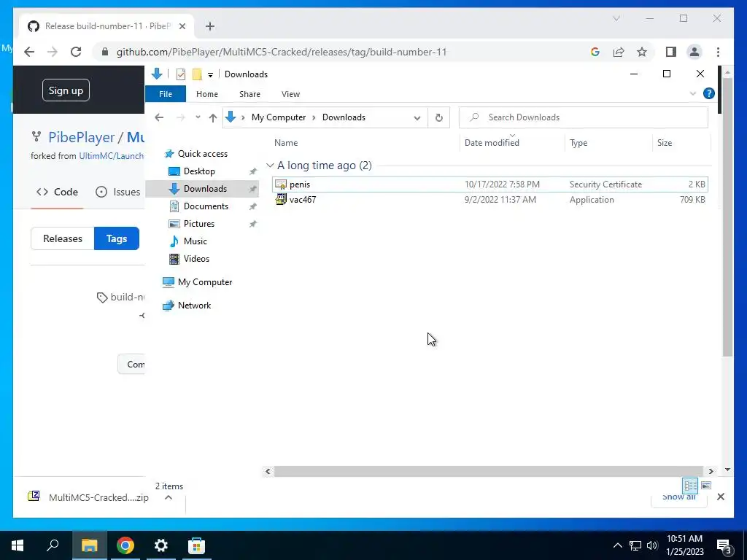Click File Explorer on the taskbar

coord(89,545)
